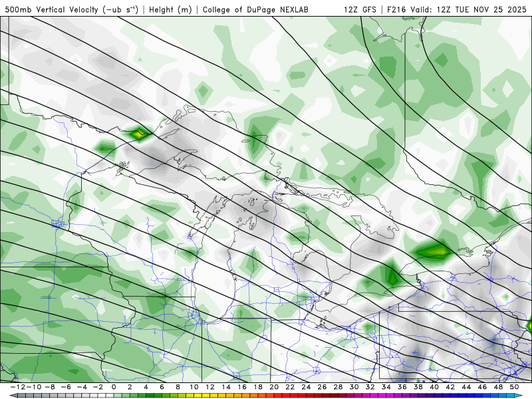Click the 32 value on color scale
Image resolution: width=532 pixels, height=399 pixels.
coord(370,387)
